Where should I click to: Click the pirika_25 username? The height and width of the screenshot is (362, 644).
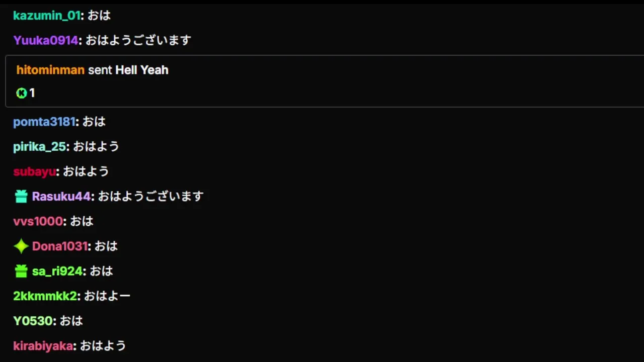click(40, 147)
